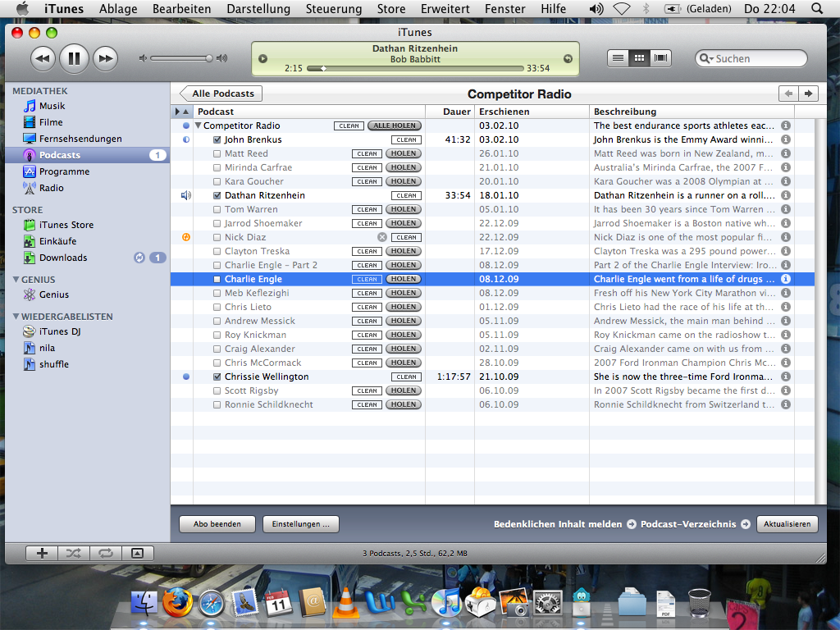
Task: Show info for Charlie Engle episode
Action: [785, 279]
